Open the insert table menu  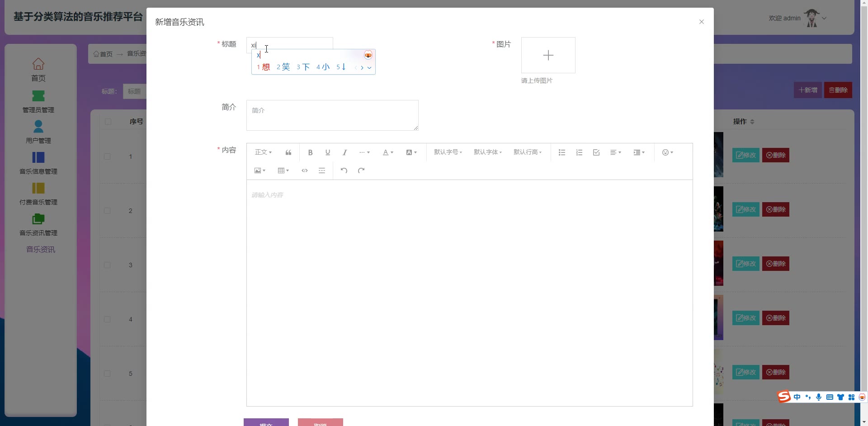coord(283,170)
